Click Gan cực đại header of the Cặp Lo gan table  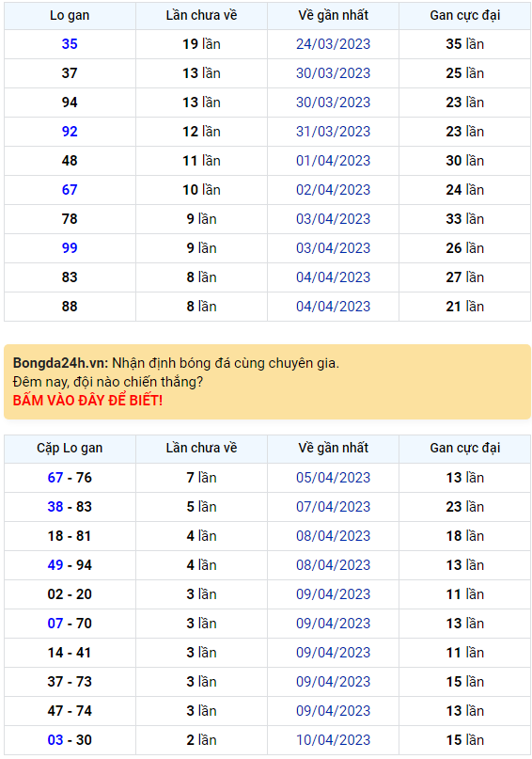tap(465, 449)
